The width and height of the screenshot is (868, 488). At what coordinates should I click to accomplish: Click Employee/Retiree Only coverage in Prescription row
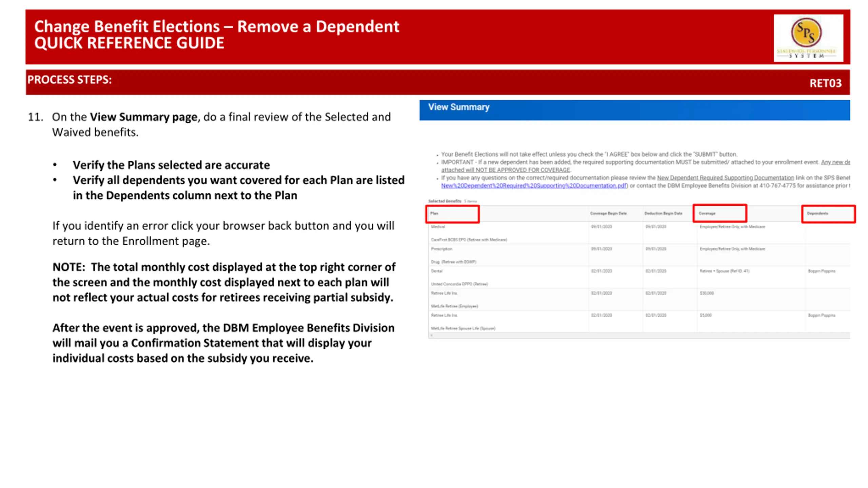coord(732,249)
